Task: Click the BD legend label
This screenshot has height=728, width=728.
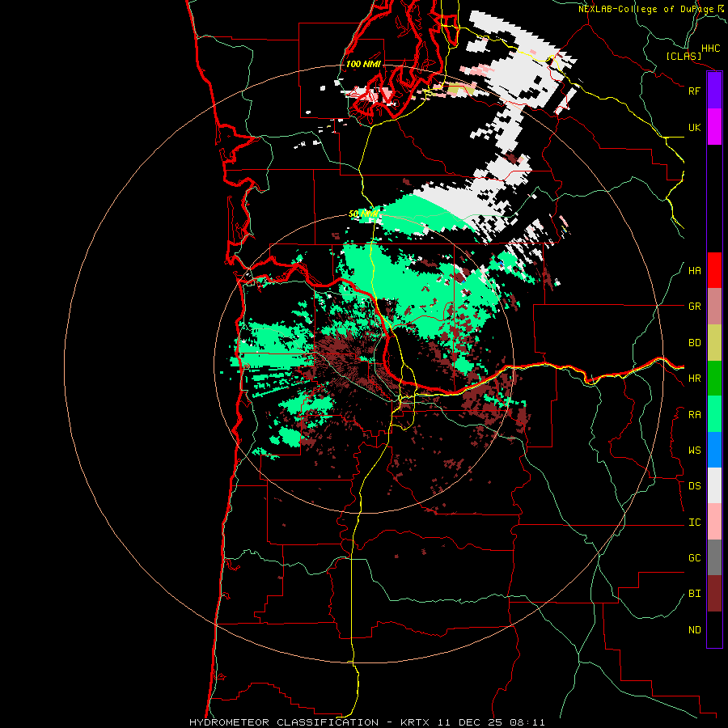Action: [694, 343]
